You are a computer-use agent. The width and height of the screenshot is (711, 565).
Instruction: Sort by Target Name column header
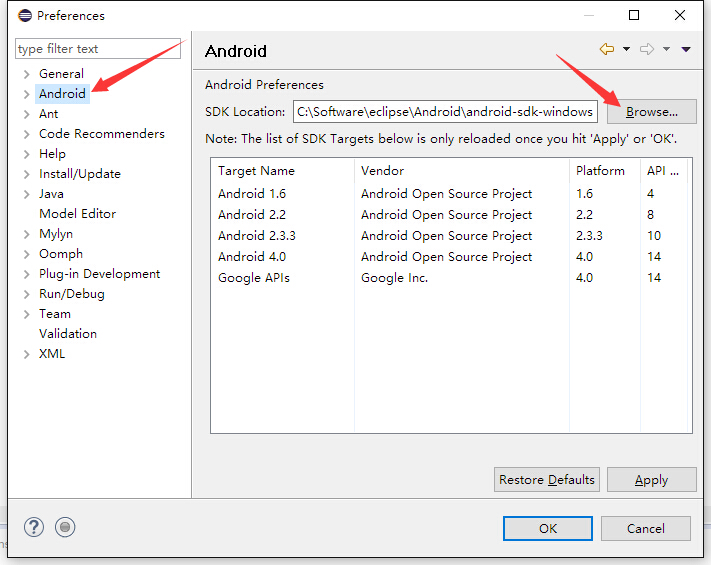(282, 170)
